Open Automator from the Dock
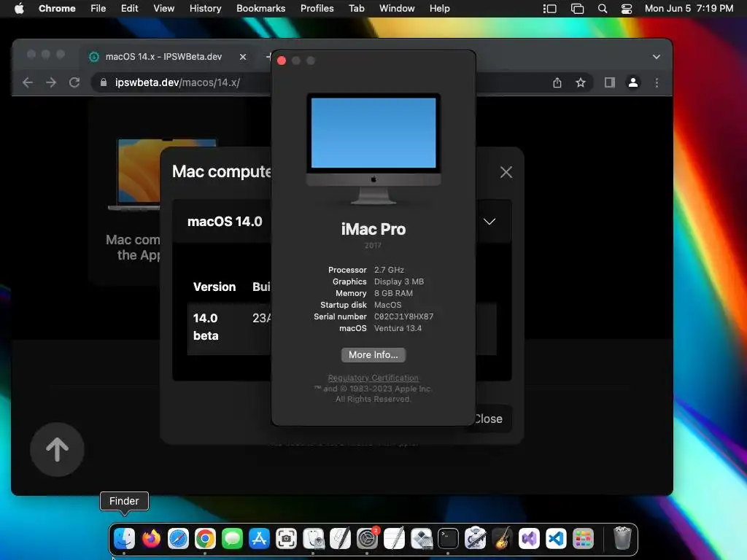Screen dimensions: 747x560 (x=475, y=539)
